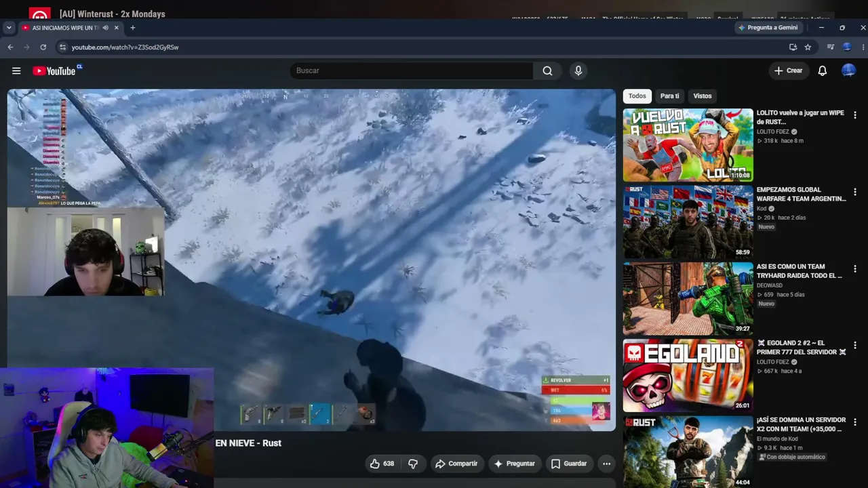Viewport: 868px width, 488px height.
Task: Open the 39:27 green armor thumbnail
Action: tap(688, 299)
